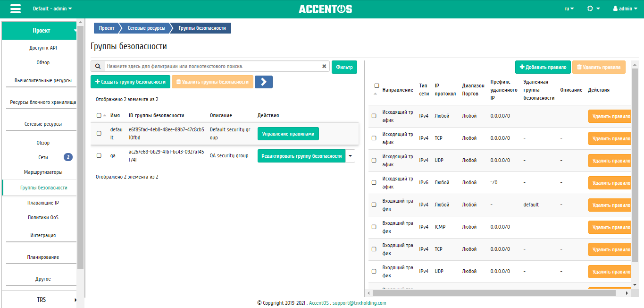The height and width of the screenshot is (308, 644).
Task: Open the hamburger navigation menu
Action: 16,9
